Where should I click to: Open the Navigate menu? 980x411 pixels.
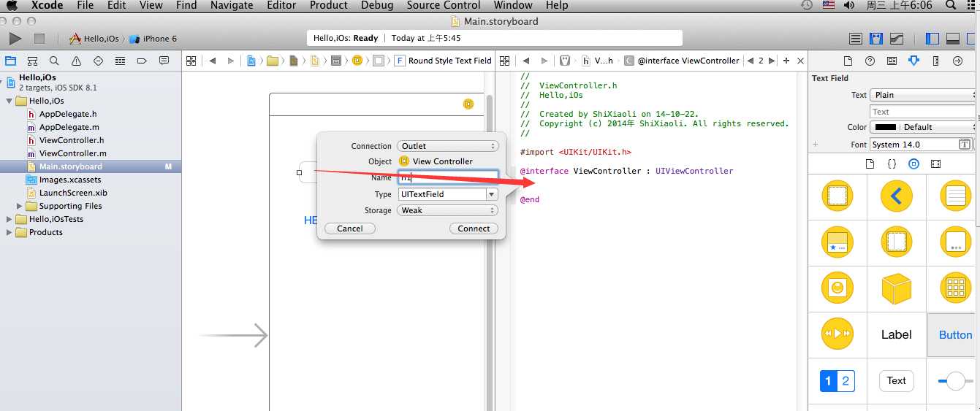(x=232, y=5)
